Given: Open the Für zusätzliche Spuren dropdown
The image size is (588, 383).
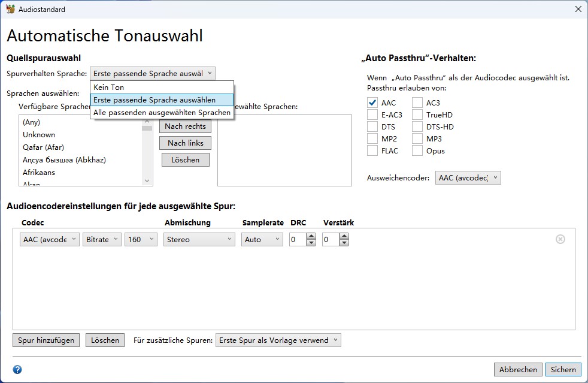Looking at the screenshot, I should click(278, 340).
